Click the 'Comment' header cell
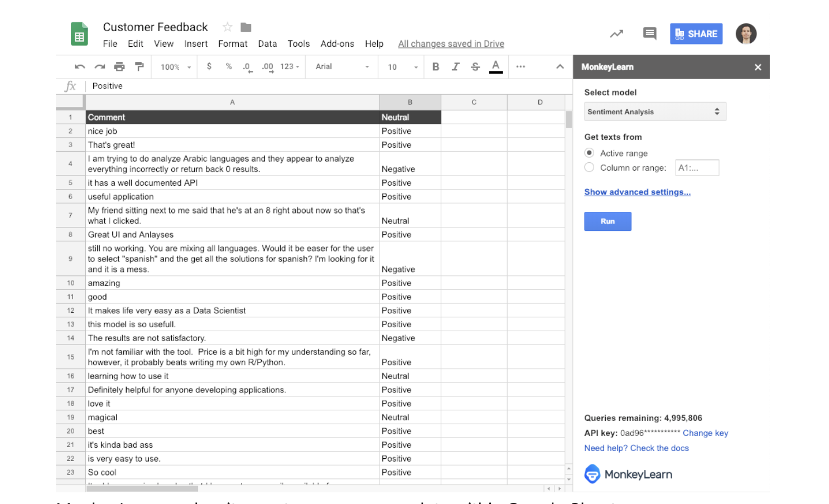 [x=232, y=117]
